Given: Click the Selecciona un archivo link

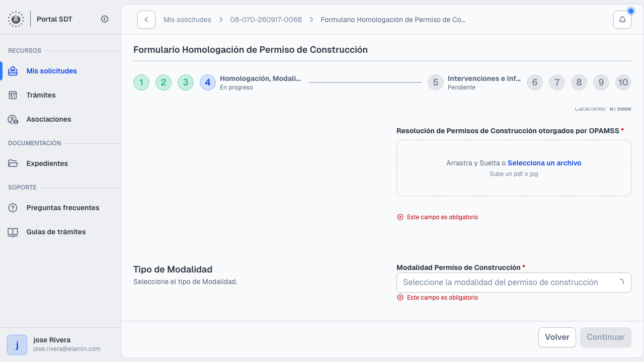Looking at the screenshot, I should pos(544,163).
